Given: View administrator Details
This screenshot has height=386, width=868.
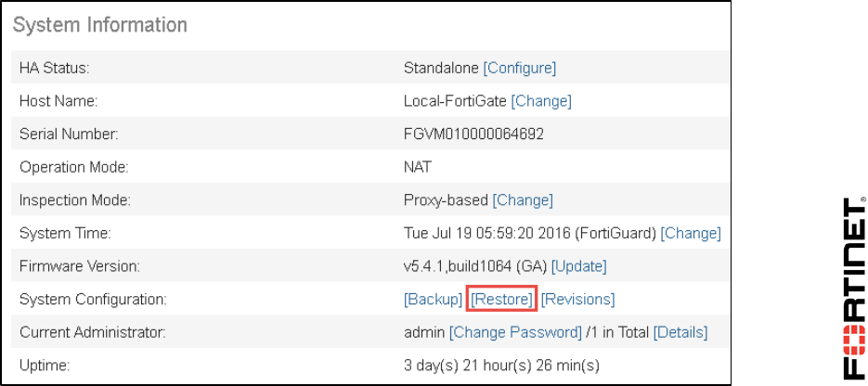Looking at the screenshot, I should 680,332.
